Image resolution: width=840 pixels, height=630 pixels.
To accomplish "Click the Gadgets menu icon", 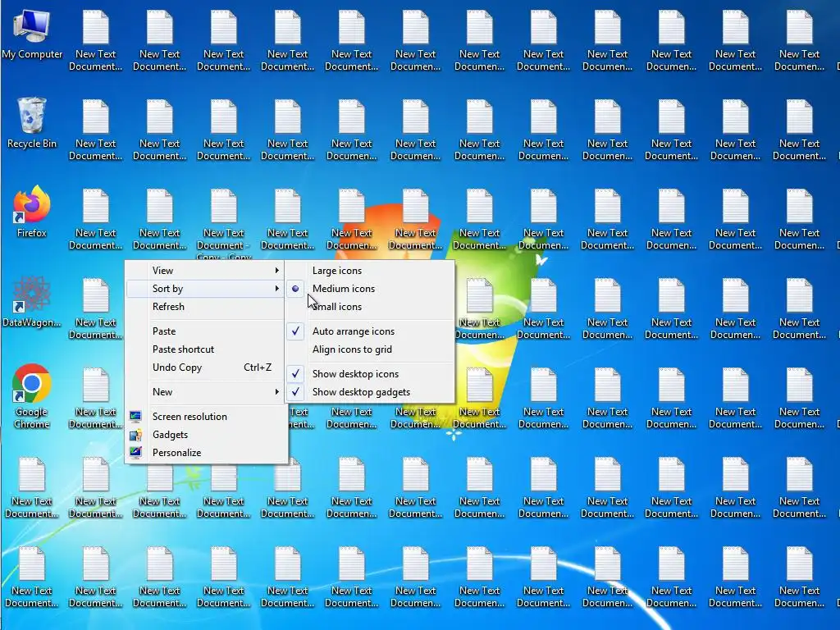I will click(135, 435).
